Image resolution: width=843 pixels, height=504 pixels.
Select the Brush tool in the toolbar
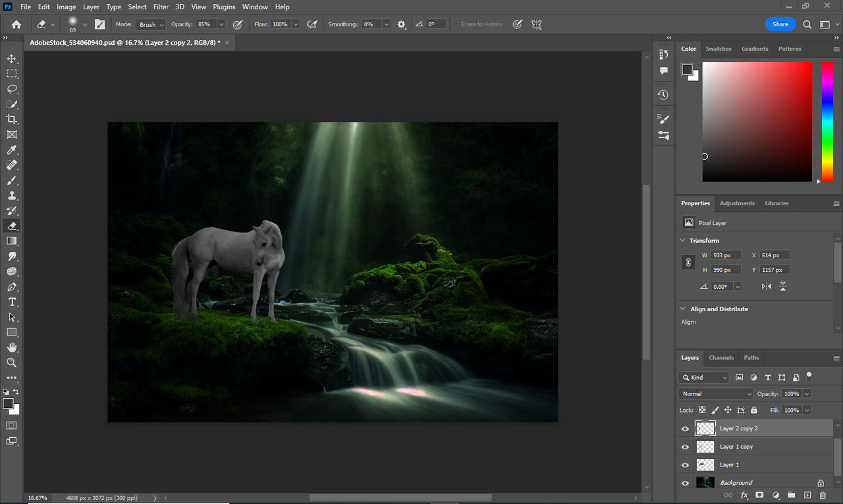click(x=12, y=180)
